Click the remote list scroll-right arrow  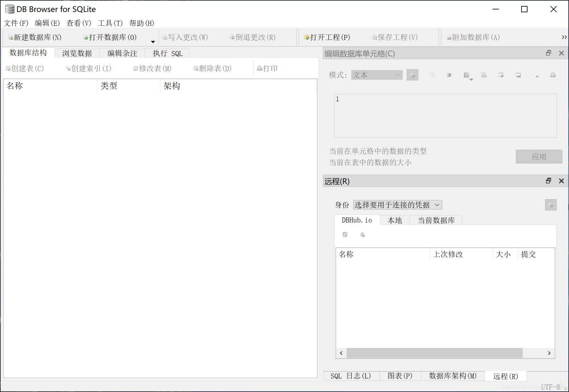point(549,353)
